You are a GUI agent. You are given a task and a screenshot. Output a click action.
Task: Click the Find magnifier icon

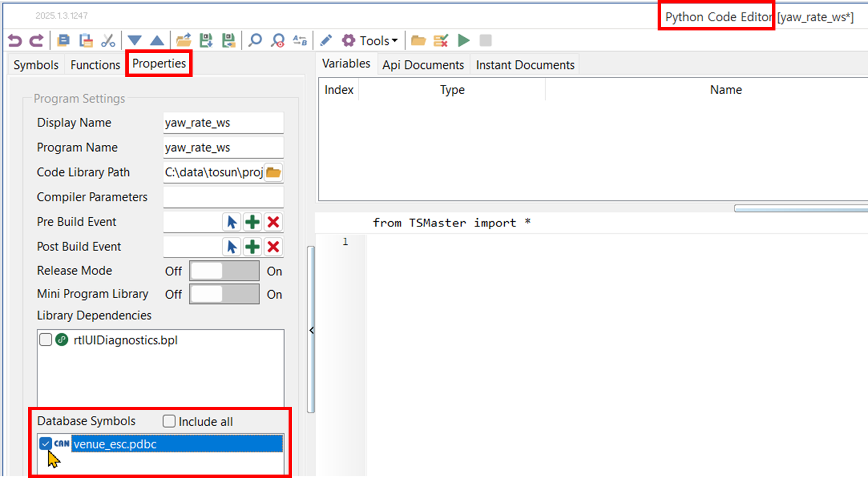coord(255,41)
